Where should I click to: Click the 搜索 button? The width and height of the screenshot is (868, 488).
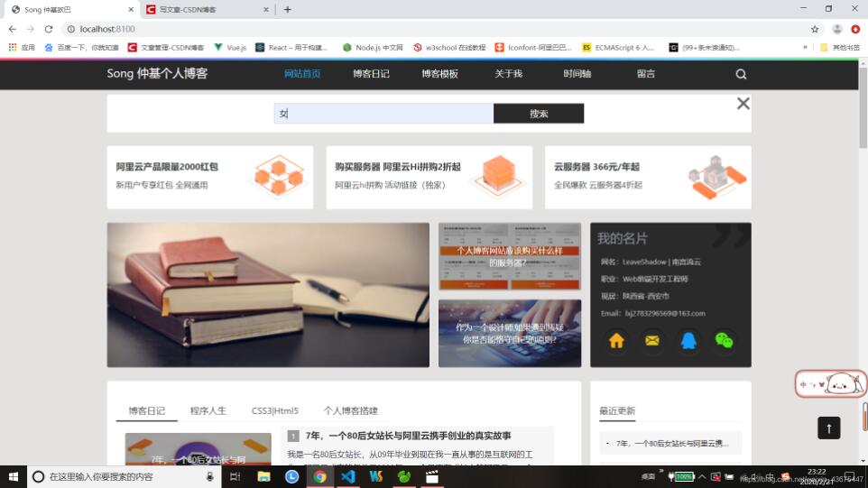[x=539, y=114]
